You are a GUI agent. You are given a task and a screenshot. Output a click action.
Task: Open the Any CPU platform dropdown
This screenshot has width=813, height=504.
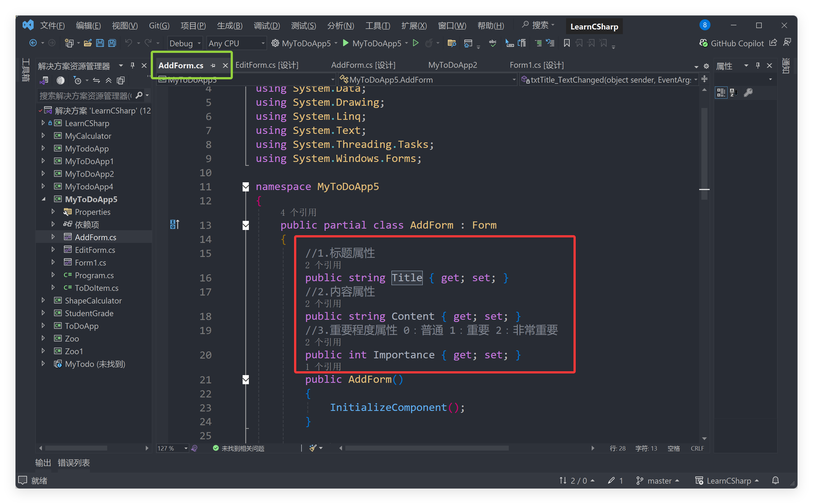[236, 43]
